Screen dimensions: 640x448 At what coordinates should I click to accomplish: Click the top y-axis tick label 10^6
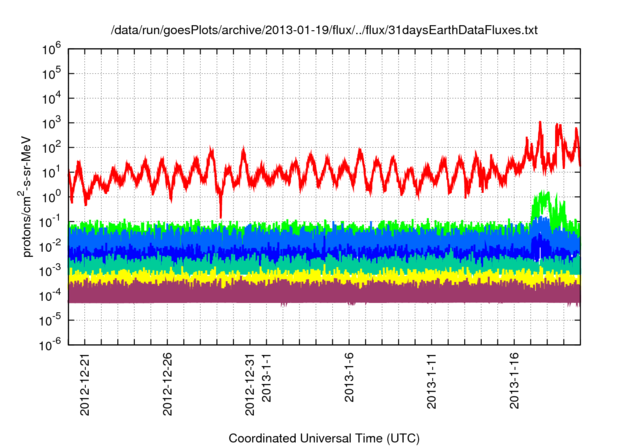click(x=54, y=48)
